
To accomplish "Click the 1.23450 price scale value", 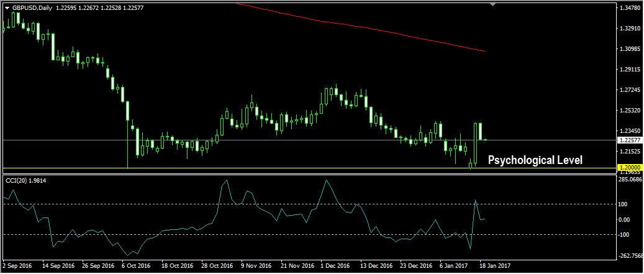I will coord(630,130).
